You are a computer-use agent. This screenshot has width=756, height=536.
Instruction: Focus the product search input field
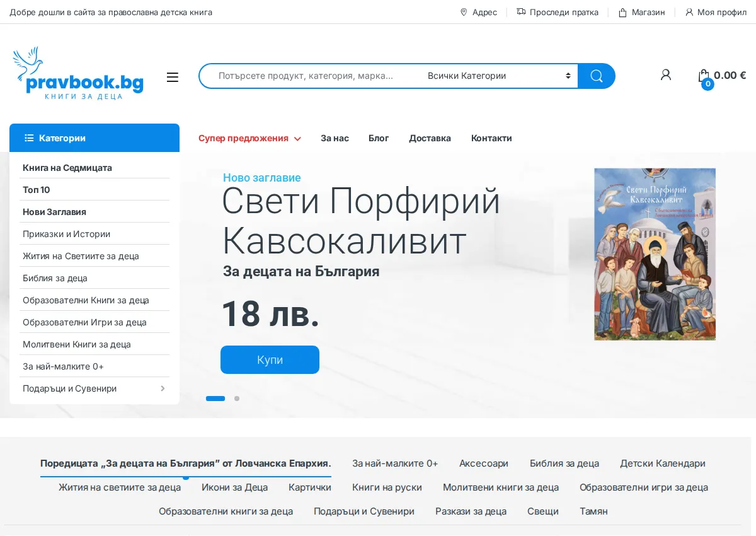[x=310, y=76]
